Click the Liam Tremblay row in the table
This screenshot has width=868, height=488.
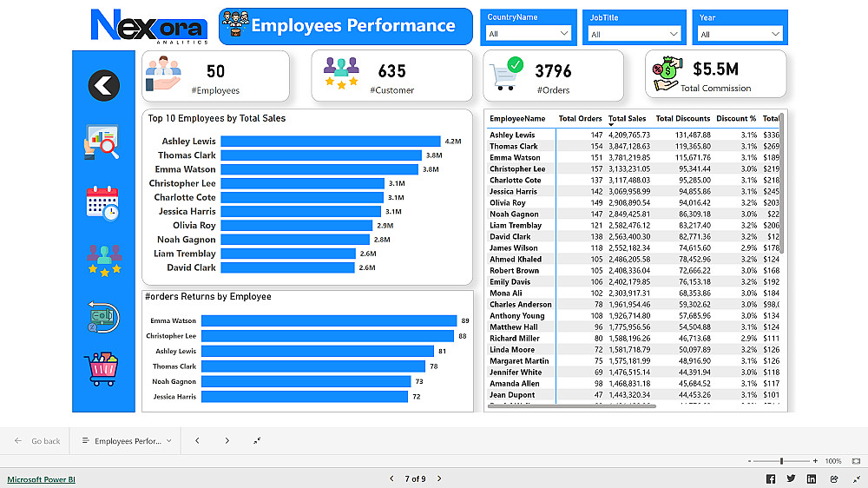pyautogui.click(x=634, y=226)
